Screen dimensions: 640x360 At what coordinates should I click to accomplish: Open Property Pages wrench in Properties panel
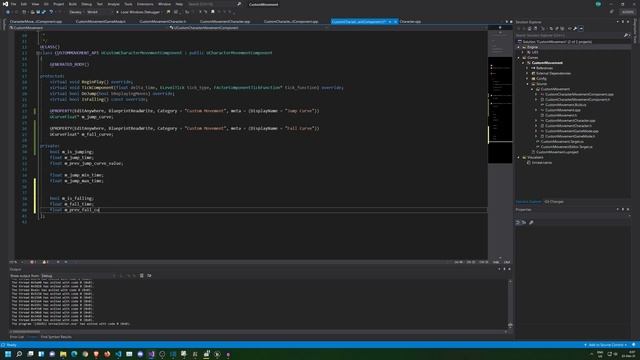531,222
